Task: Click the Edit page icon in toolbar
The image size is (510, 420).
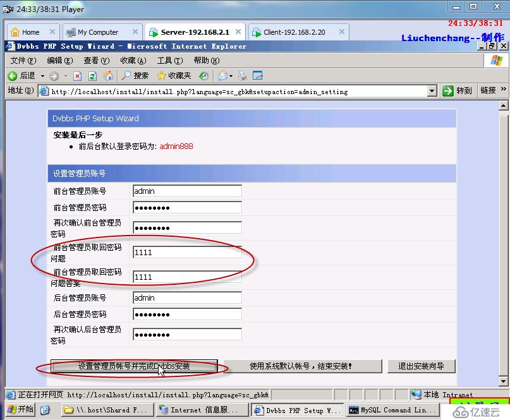Action: 258,76
